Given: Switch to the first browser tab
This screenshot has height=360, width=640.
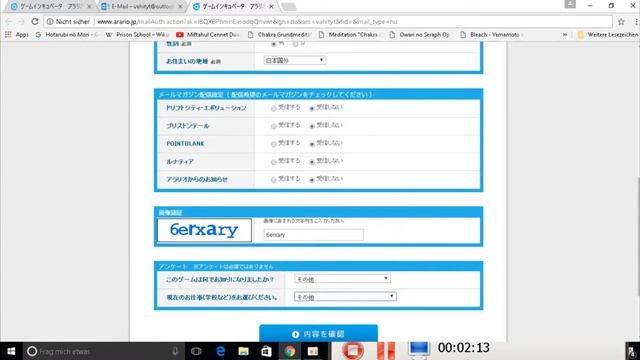Looking at the screenshot, I should [49, 7].
